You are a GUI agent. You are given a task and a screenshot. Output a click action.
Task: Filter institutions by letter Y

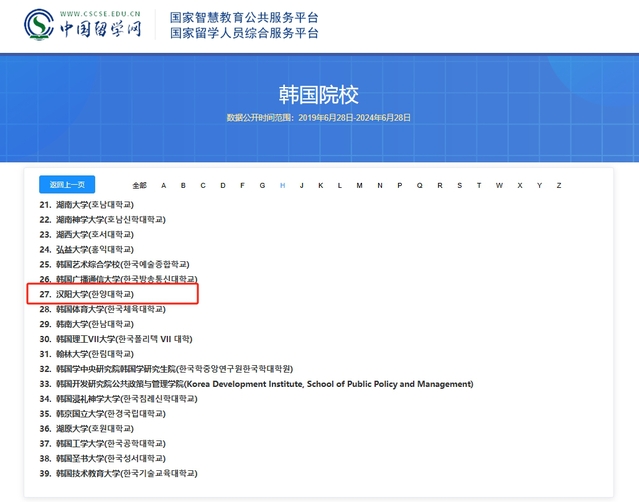click(540, 185)
